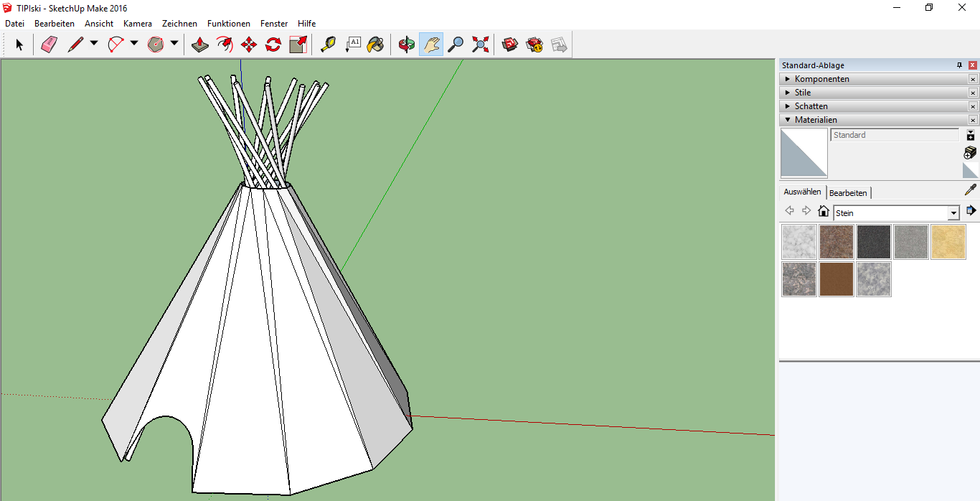
Task: Choose the Move tool with red arrows
Action: [249, 45]
